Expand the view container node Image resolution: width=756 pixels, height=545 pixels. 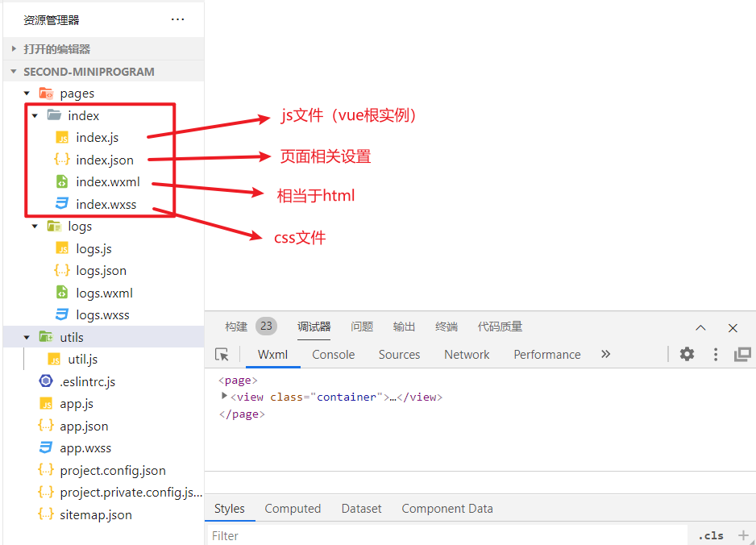click(225, 397)
